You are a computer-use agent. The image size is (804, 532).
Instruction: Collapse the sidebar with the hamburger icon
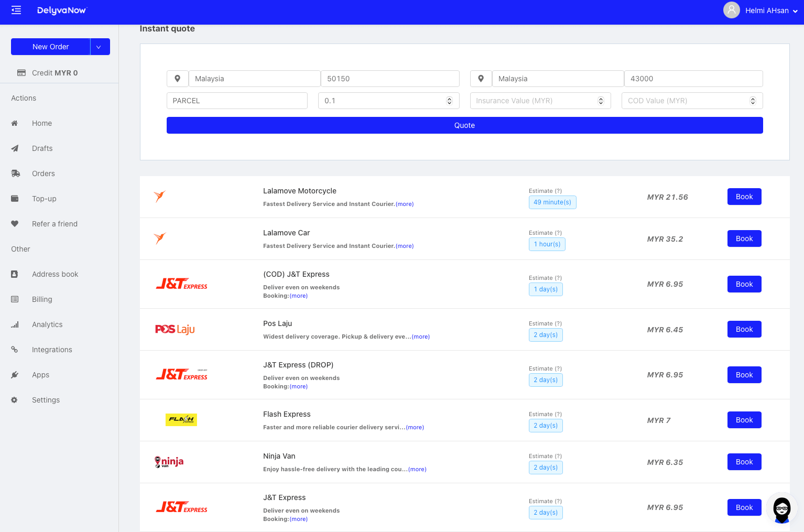pos(16,10)
